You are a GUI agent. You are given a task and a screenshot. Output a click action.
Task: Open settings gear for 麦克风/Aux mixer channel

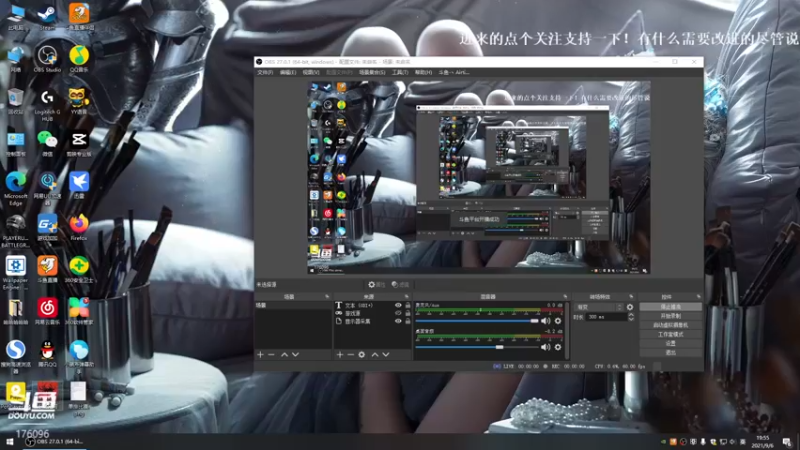(558, 321)
